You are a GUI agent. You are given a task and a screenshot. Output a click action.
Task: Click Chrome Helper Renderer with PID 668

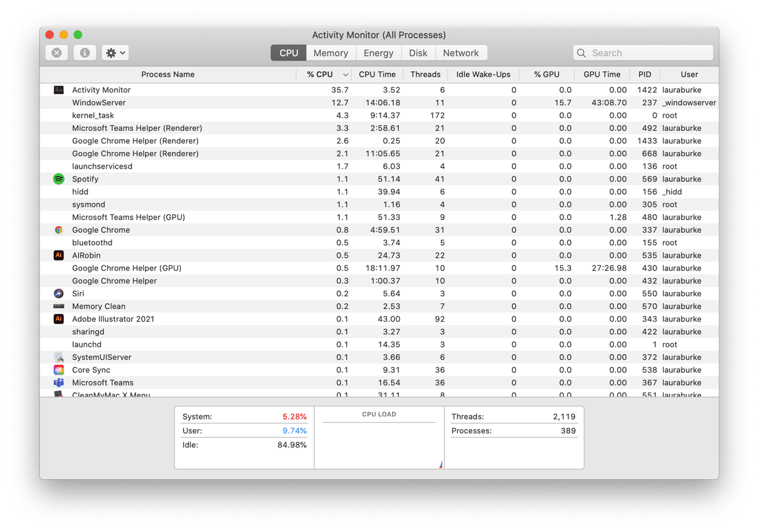pyautogui.click(x=379, y=154)
